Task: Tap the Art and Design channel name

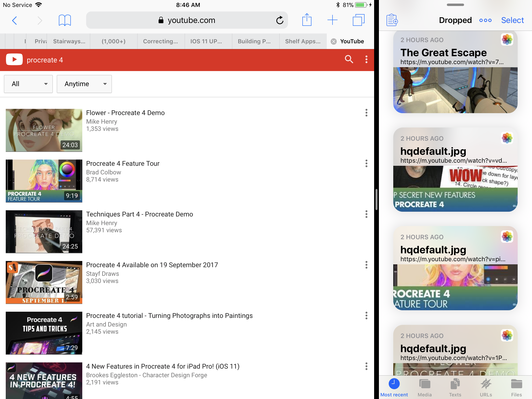Action: [106, 325]
